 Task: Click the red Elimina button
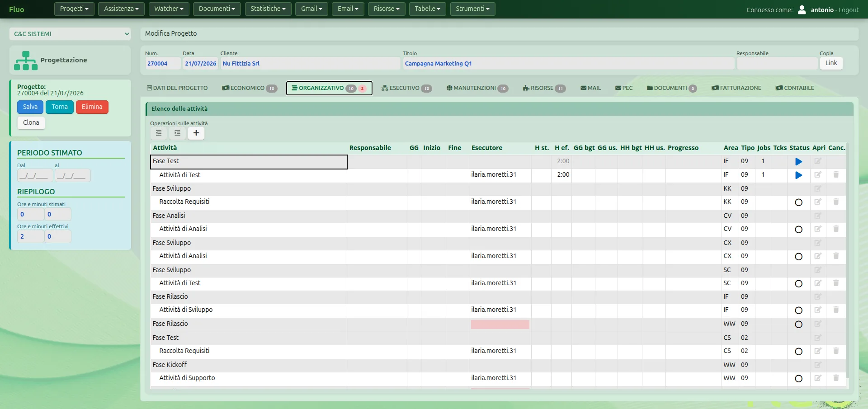pyautogui.click(x=92, y=107)
